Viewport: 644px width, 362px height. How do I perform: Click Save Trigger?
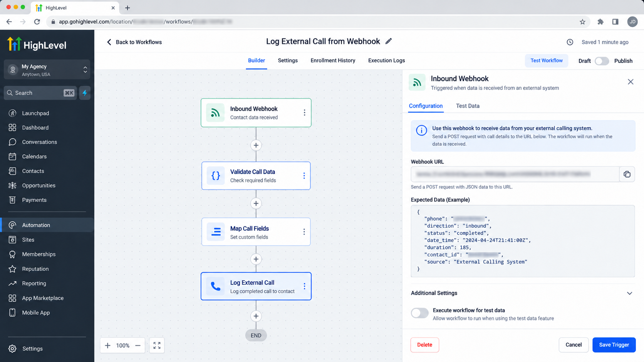tap(614, 345)
